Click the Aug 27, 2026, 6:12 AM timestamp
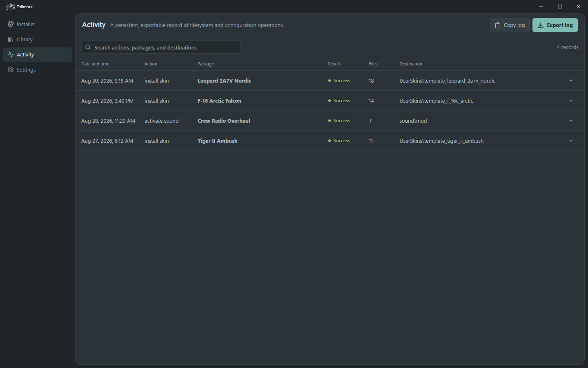 tap(107, 141)
